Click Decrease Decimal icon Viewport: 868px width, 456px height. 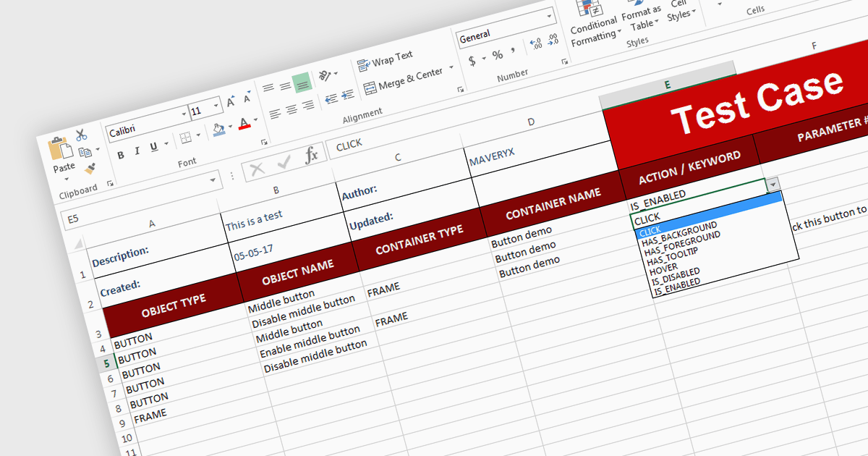click(x=553, y=40)
